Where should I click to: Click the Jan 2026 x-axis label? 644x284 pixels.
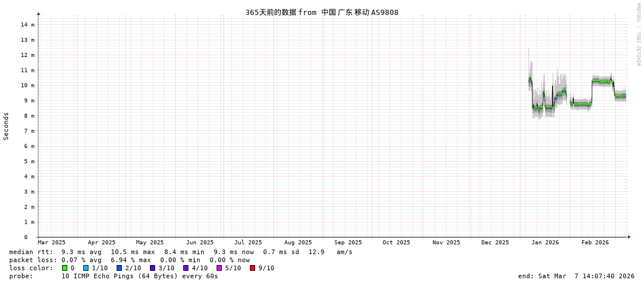(x=545, y=243)
